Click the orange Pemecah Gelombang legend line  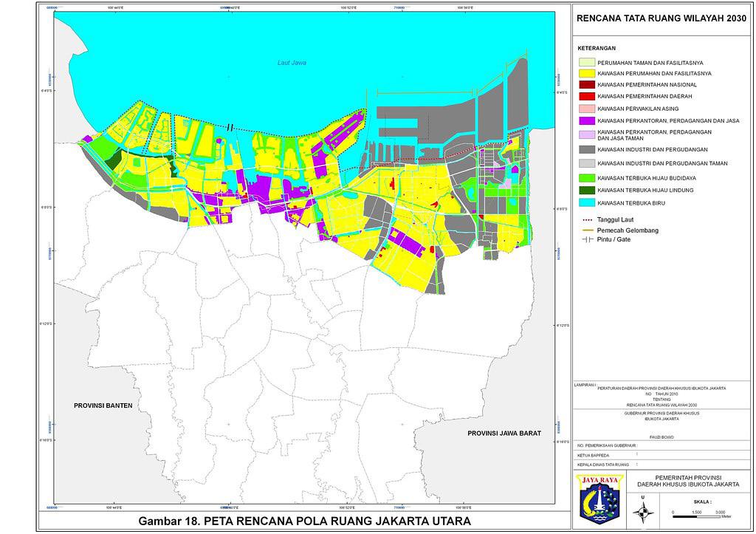click(x=586, y=230)
